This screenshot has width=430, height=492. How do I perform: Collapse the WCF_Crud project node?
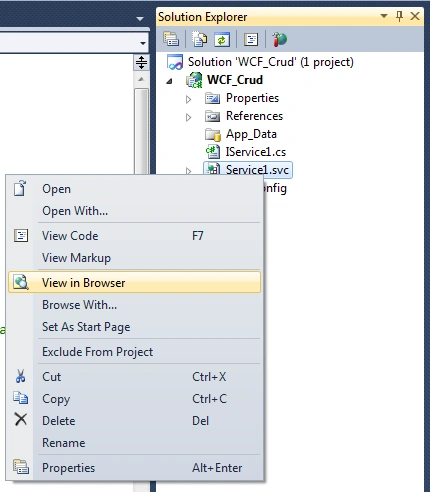170,81
